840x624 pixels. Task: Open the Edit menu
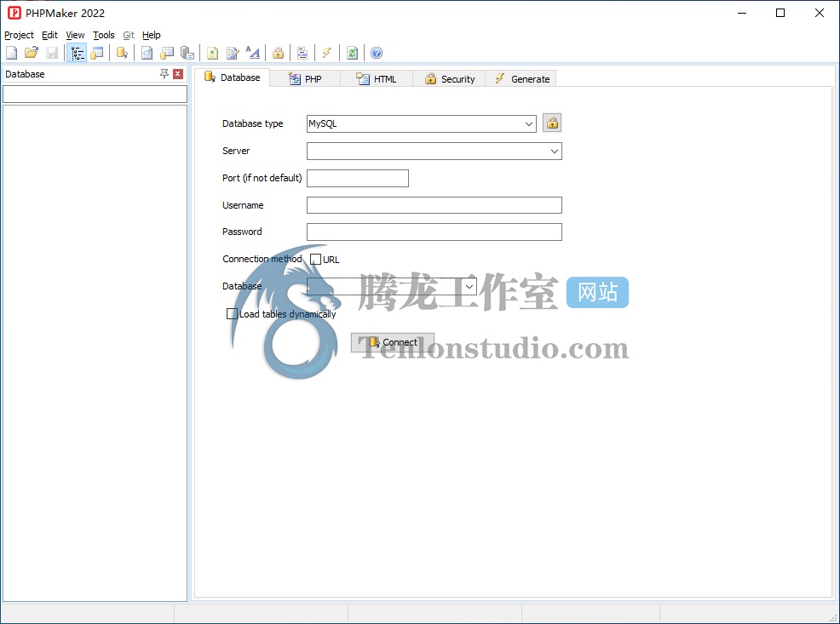(x=49, y=35)
